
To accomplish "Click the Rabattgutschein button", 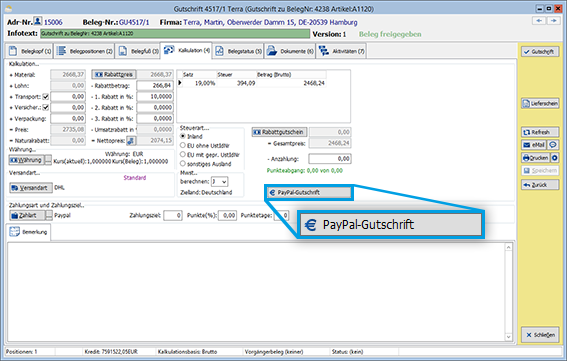I will pyautogui.click(x=280, y=132).
